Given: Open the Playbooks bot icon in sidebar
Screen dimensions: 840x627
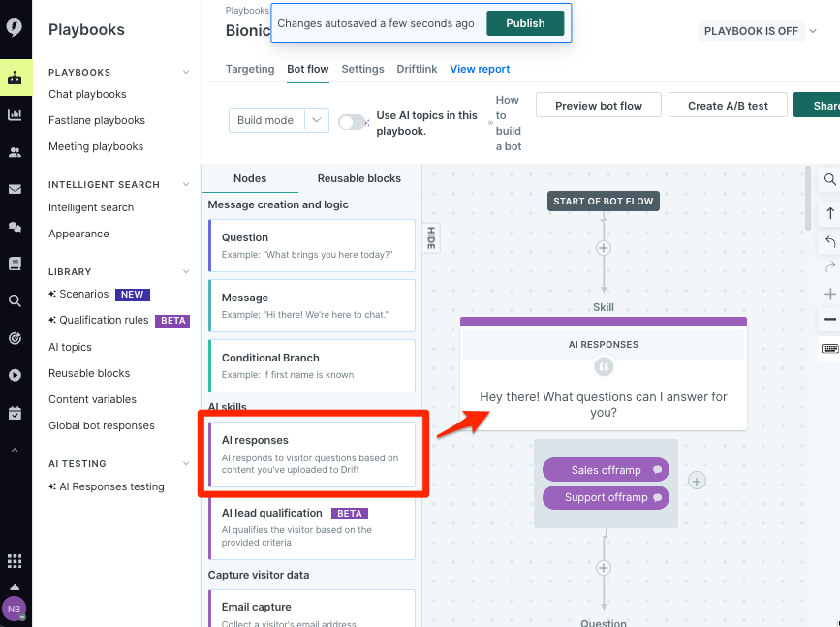Looking at the screenshot, I should (16, 77).
